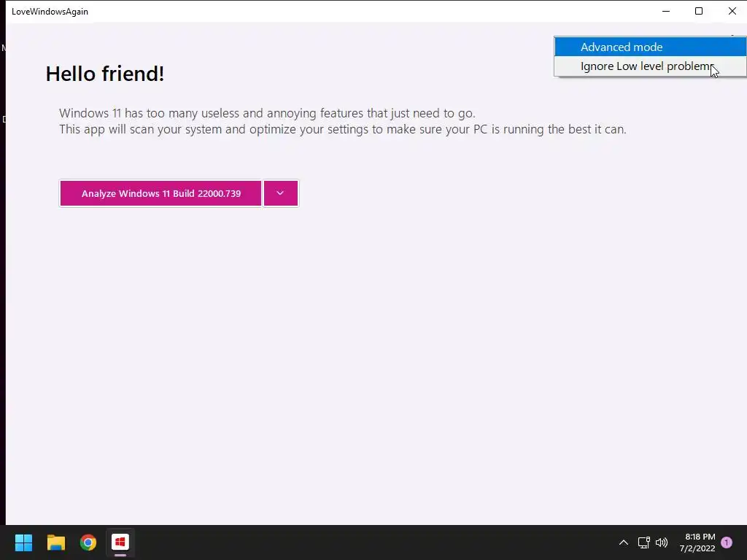Open the notification badge showing 1
The image size is (747, 560).
(727, 542)
